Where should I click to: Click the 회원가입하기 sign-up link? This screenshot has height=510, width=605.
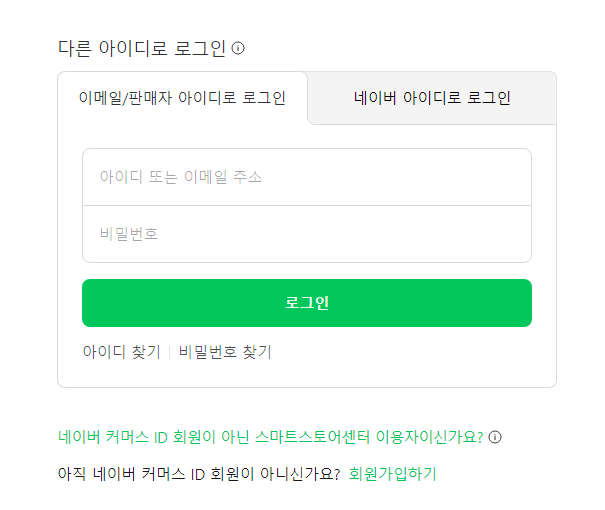tap(393, 473)
